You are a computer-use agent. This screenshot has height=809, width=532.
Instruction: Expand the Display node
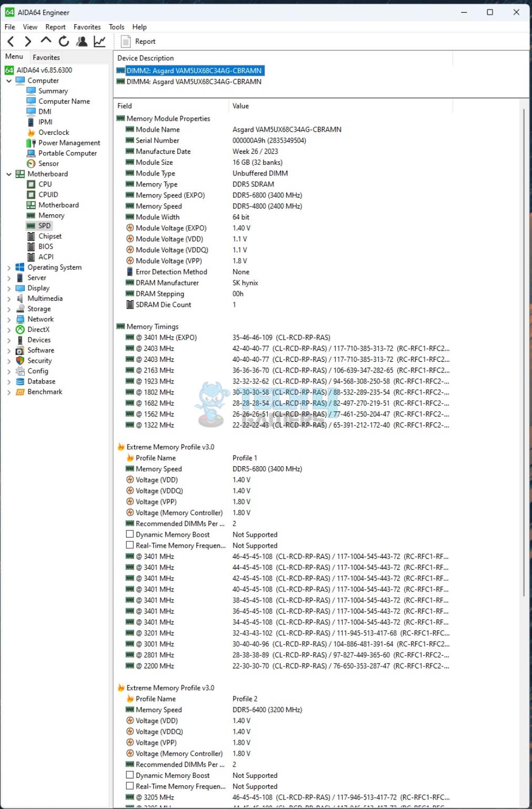(9, 288)
